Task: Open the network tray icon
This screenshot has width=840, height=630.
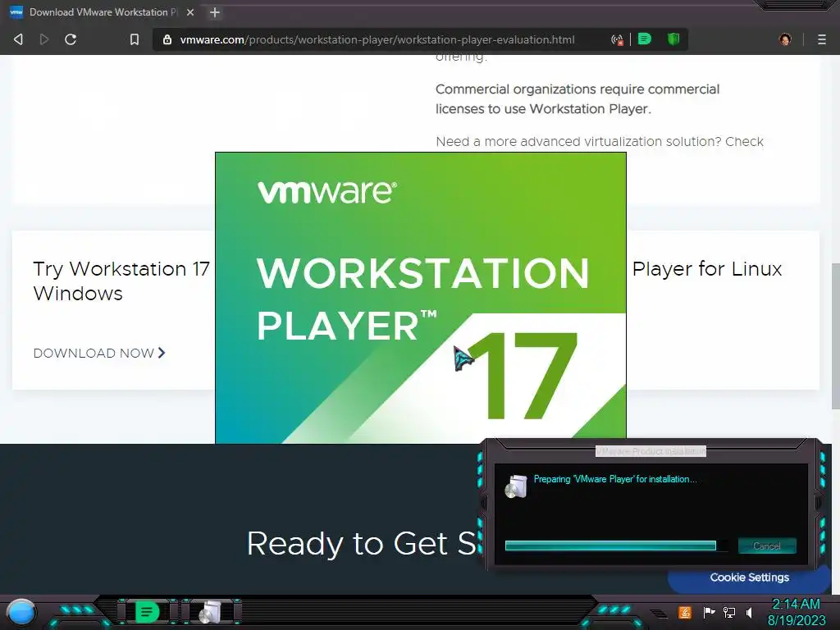Action: 729,612
